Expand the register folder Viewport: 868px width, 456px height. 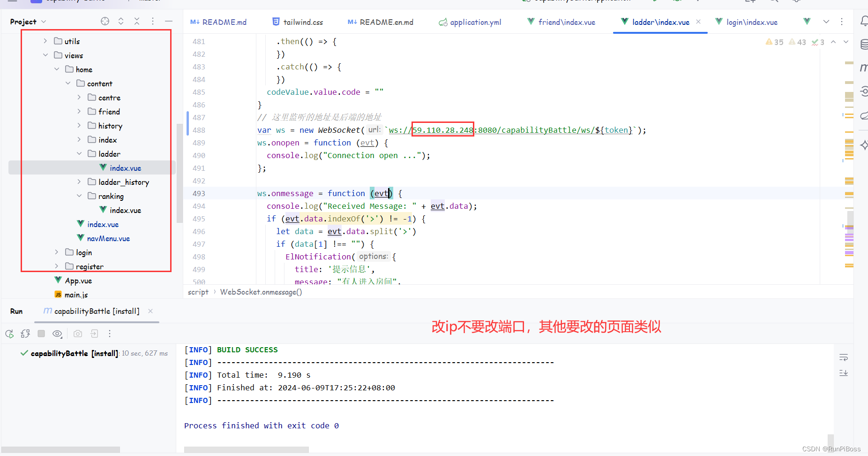pos(56,266)
